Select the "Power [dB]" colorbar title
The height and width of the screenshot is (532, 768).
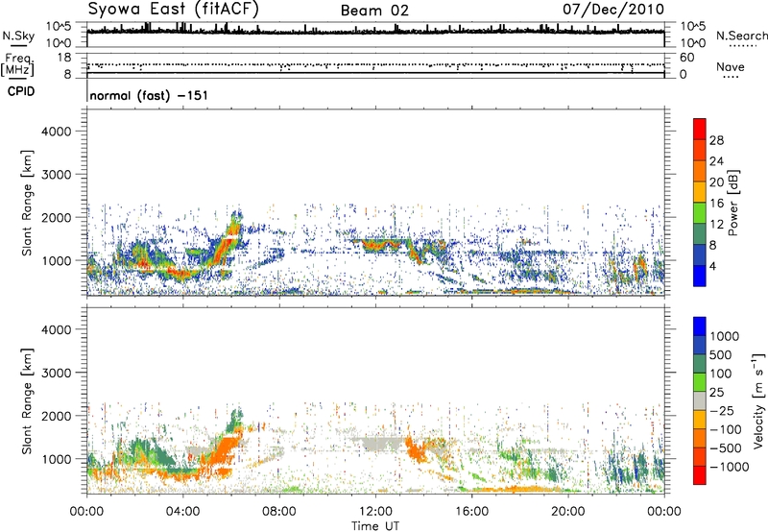coord(732,203)
